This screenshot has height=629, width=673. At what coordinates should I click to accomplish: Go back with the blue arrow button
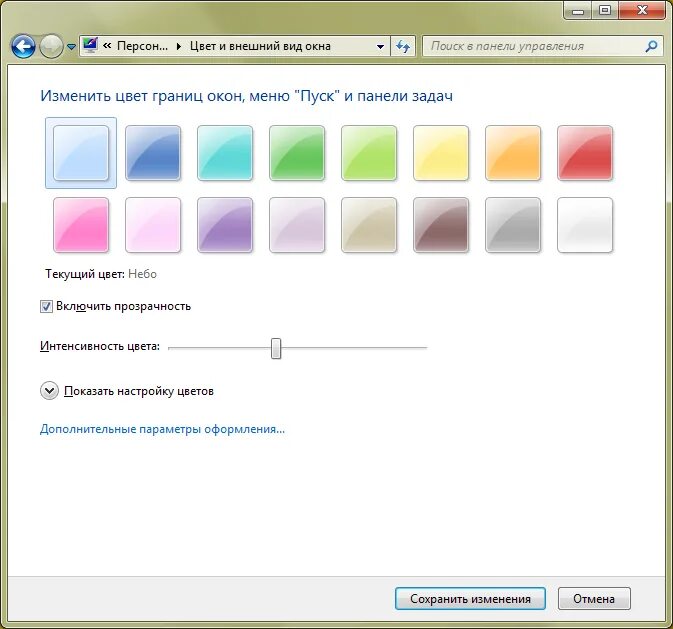pos(23,46)
